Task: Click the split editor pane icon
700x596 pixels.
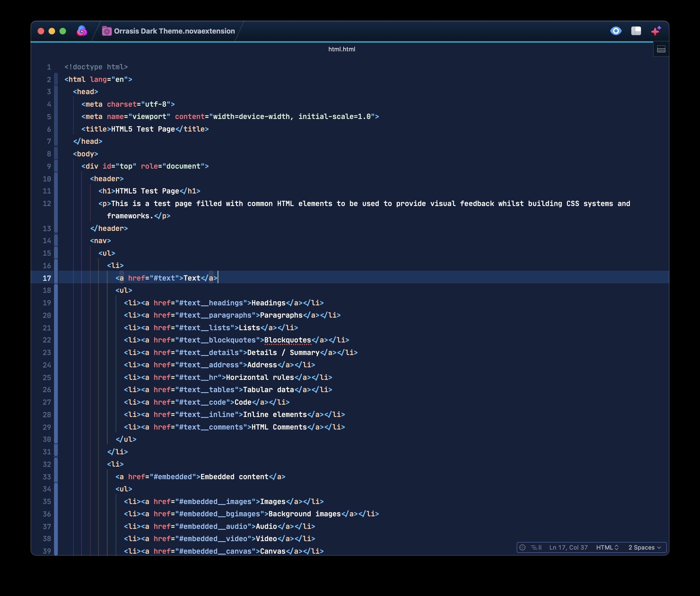Action: click(x=661, y=50)
